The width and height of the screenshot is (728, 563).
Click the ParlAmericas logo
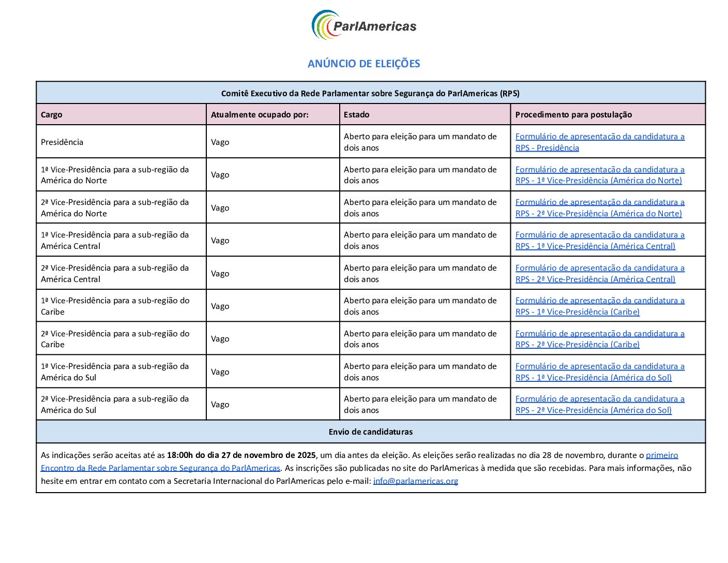point(363,26)
